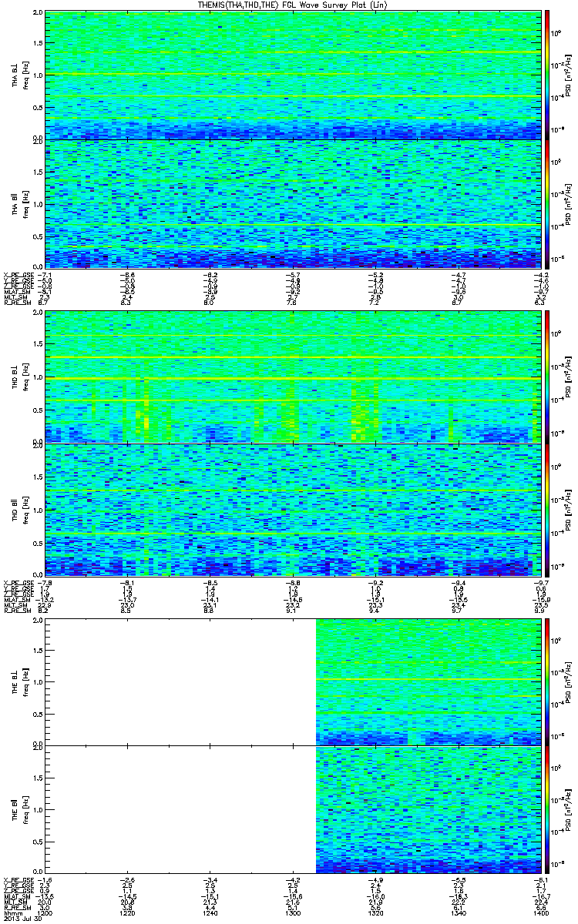
Task: Click the color bar beside THA B-perpendicular panel
Action: [548, 75]
